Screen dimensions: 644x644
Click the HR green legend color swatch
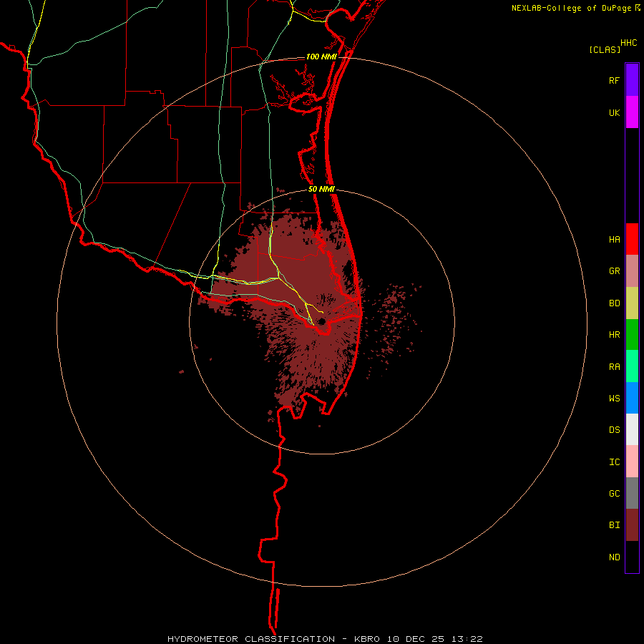click(632, 335)
